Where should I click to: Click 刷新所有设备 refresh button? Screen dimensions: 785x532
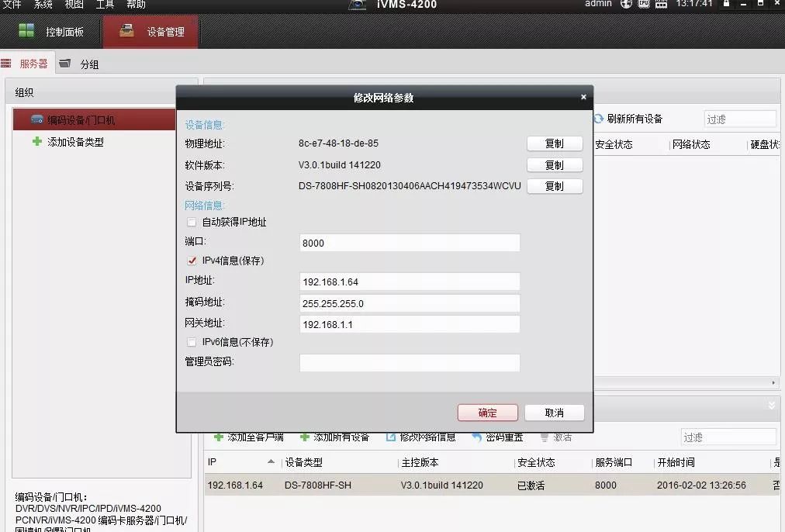coord(628,119)
